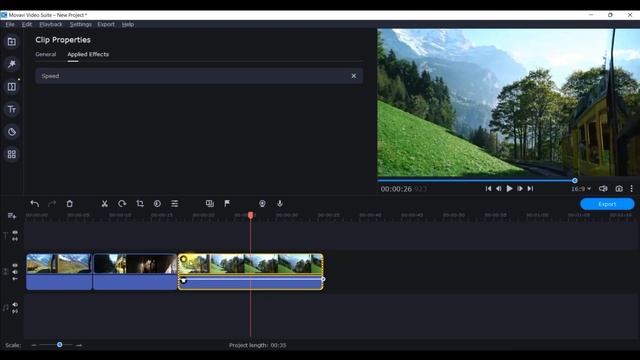Open the File import panel icon
This screenshot has width=640, height=360.
click(12, 42)
